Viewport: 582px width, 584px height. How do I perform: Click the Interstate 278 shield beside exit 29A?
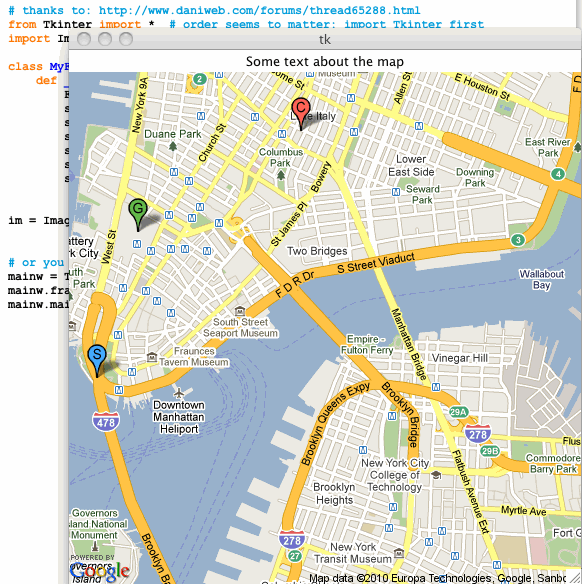(x=478, y=434)
